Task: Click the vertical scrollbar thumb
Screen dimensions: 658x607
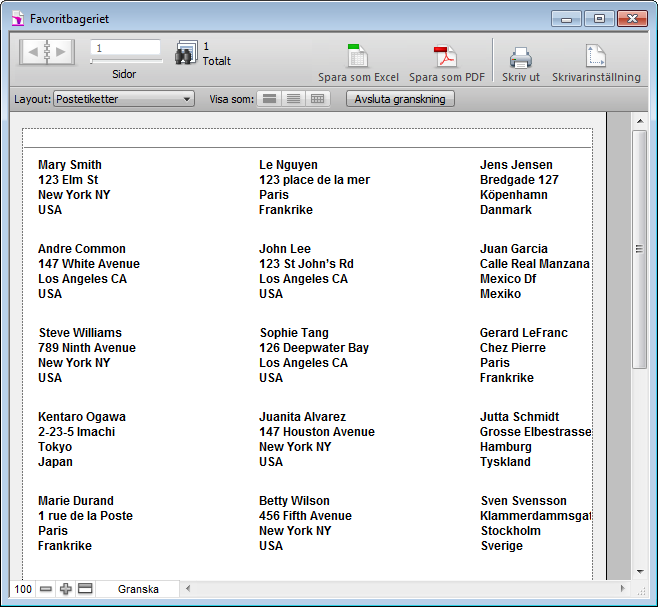Action: 640,249
